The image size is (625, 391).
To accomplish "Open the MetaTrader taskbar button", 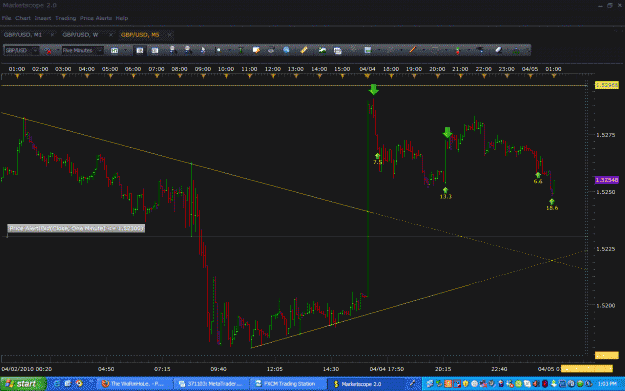I will (211, 384).
